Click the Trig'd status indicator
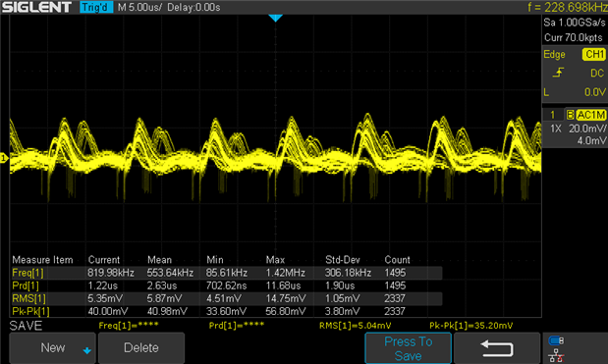 [x=96, y=7]
